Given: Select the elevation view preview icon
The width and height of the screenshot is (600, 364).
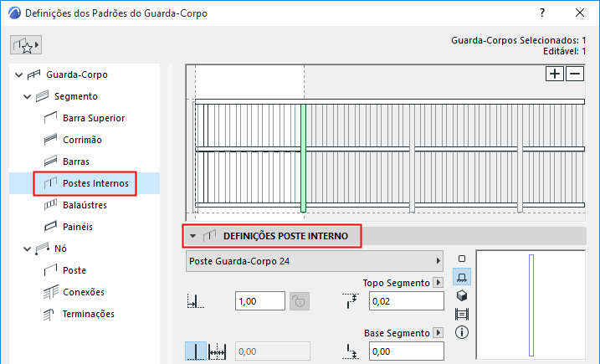Looking at the screenshot, I should click(x=462, y=277).
